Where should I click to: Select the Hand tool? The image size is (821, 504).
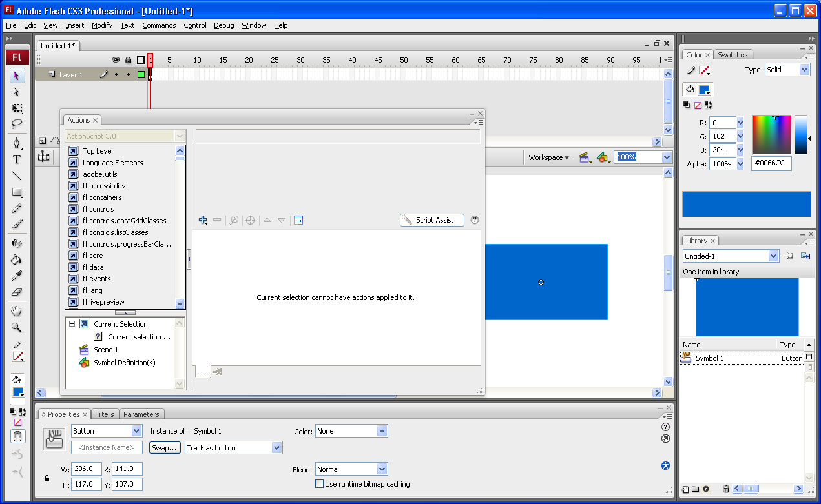click(17, 312)
